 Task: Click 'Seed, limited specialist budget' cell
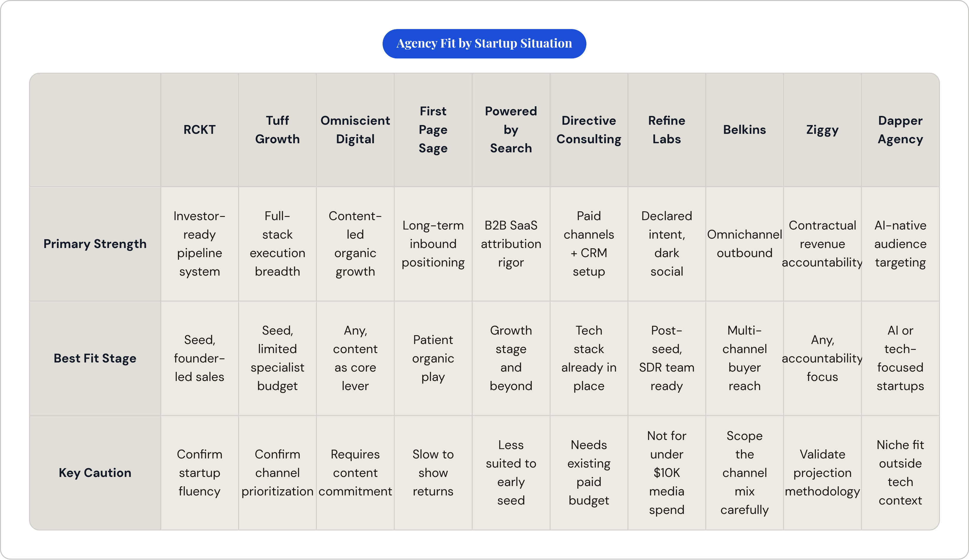click(x=277, y=358)
